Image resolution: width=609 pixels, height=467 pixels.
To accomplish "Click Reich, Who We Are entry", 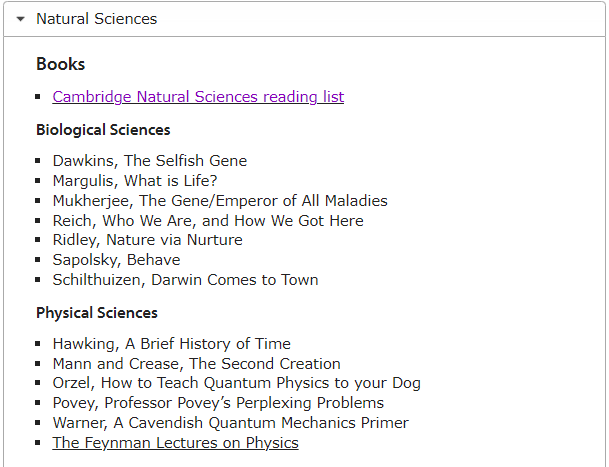I will [208, 221].
